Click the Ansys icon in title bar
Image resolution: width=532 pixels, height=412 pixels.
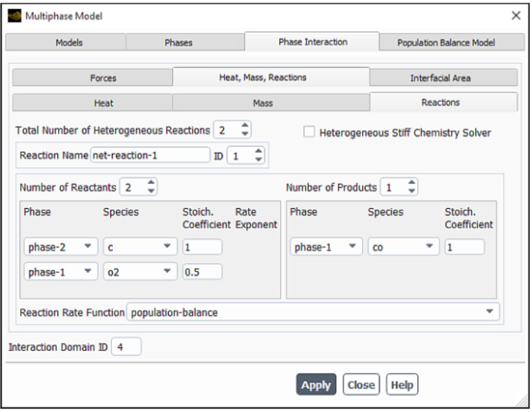tap(15, 15)
